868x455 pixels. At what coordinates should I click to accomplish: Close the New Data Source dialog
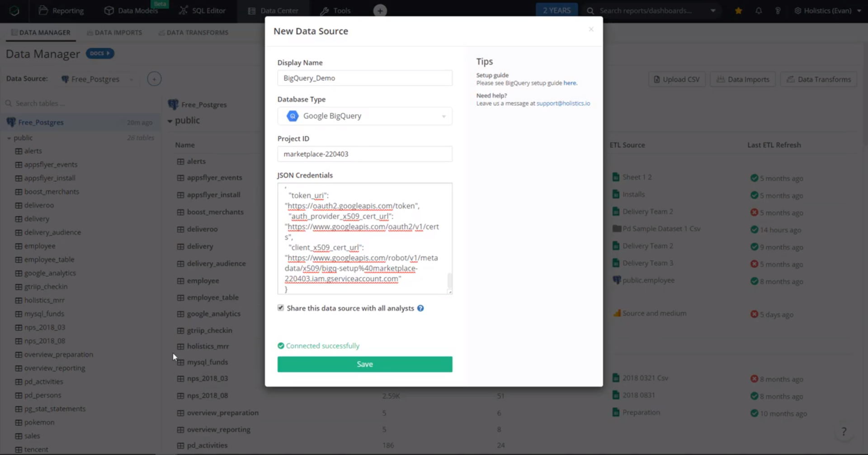(x=591, y=29)
